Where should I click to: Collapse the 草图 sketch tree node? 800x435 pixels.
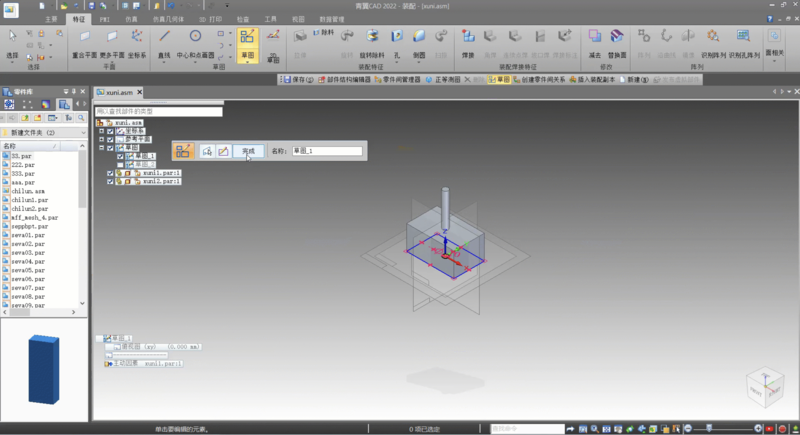click(101, 148)
